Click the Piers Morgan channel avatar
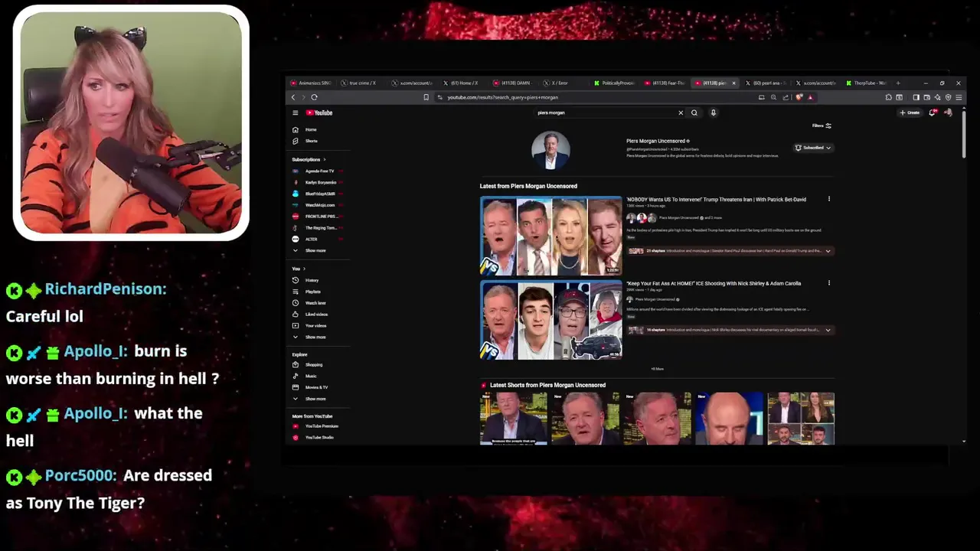The width and height of the screenshot is (980, 551). (550, 150)
